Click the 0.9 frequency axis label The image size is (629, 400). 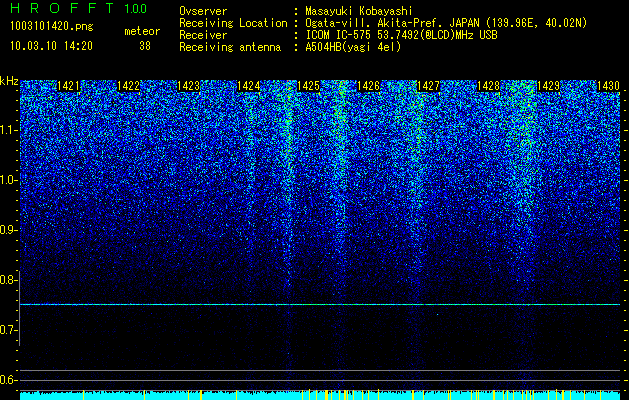(x=8, y=230)
